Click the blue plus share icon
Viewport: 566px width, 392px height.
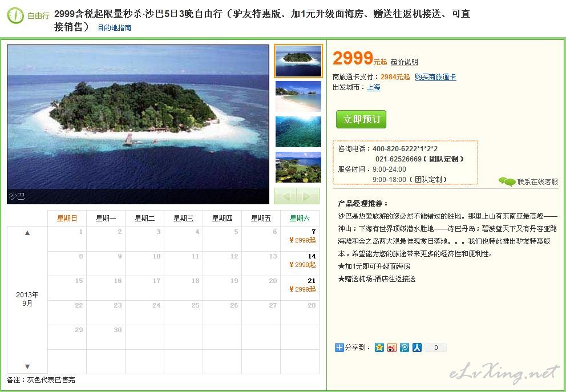339,347
